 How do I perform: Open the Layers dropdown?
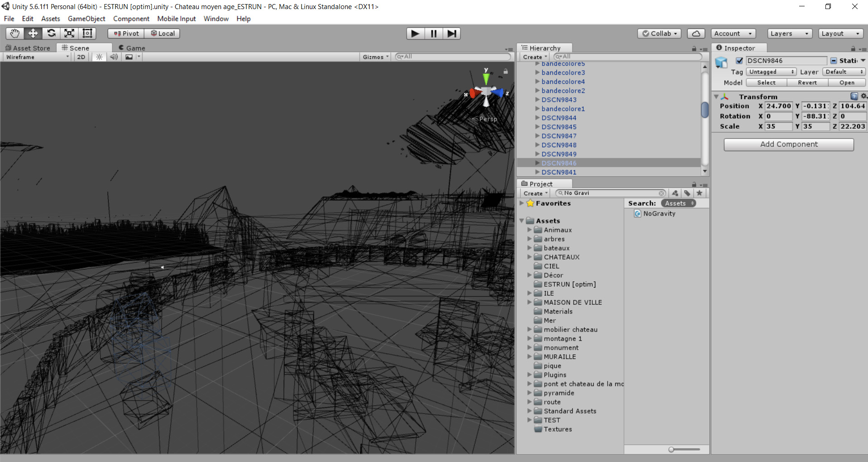pyautogui.click(x=789, y=34)
